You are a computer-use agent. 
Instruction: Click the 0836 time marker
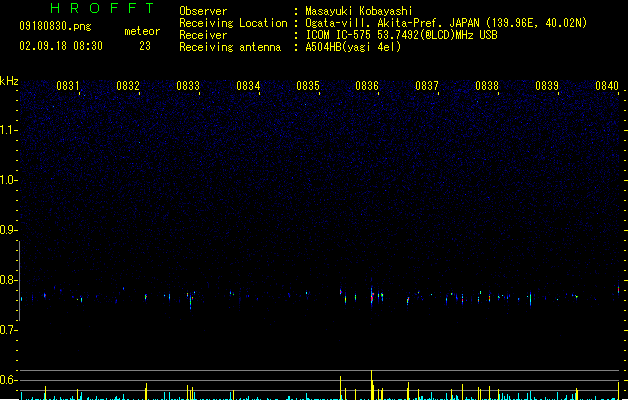pyautogui.click(x=367, y=85)
